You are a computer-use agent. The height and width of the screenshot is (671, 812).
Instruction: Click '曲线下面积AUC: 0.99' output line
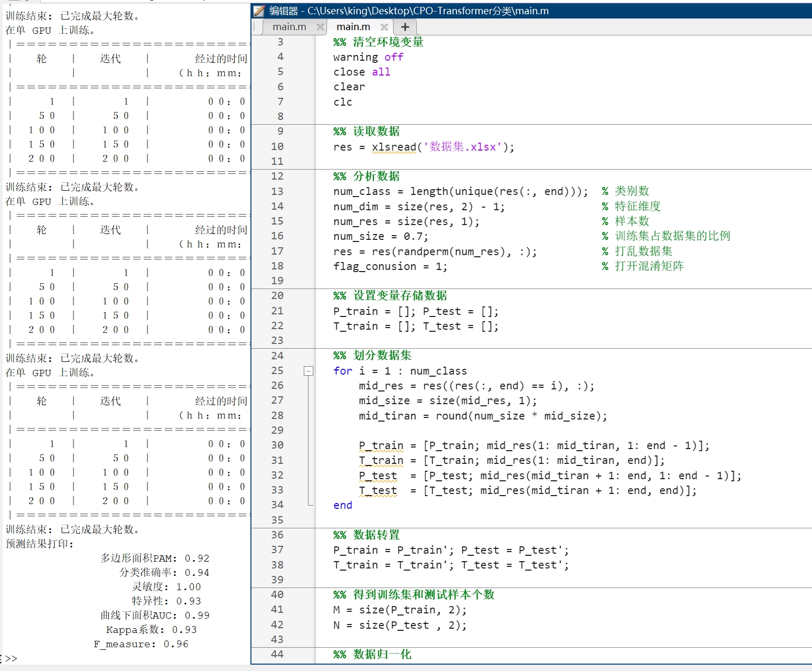(155, 616)
